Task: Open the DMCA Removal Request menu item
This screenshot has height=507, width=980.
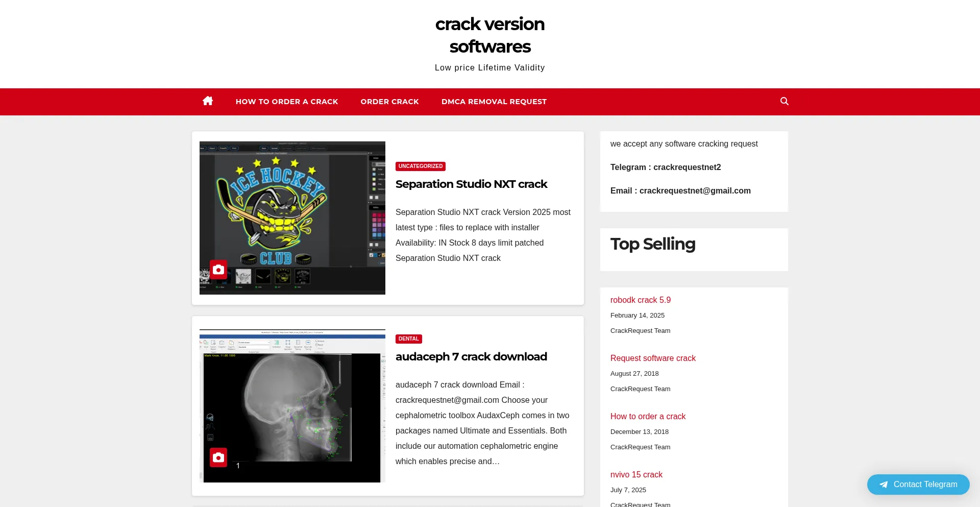Action: 494,102
